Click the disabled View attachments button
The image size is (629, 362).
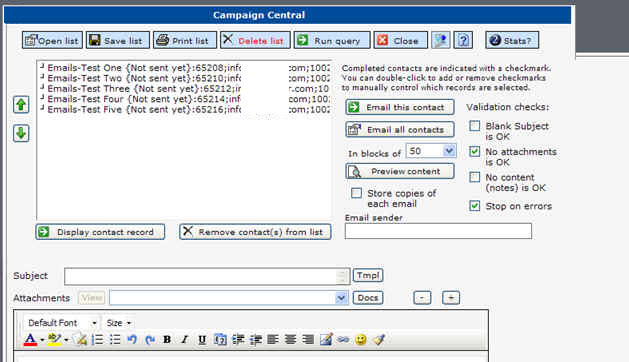[x=91, y=298]
